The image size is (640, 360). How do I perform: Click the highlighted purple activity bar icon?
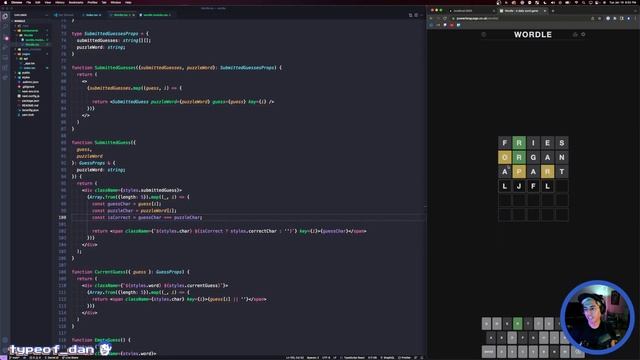[6, 38]
